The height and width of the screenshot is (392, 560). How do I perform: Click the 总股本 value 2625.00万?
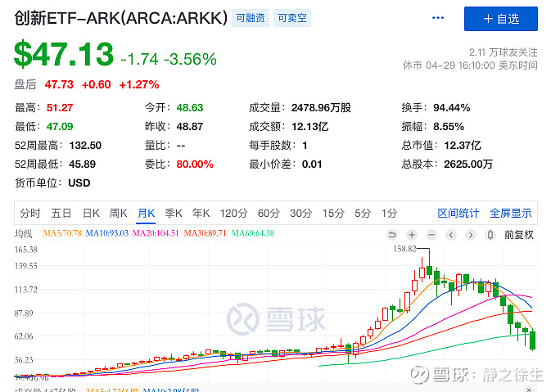[468, 164]
